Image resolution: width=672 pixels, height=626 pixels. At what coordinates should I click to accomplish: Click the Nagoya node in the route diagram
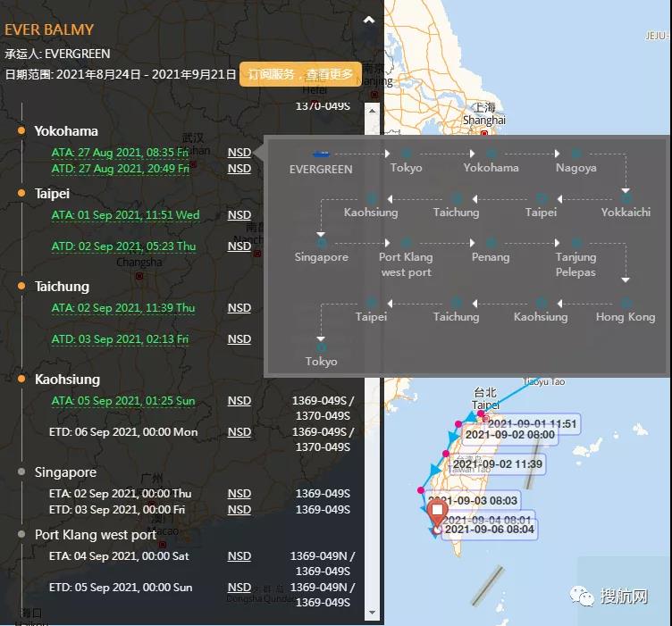[x=575, y=154]
